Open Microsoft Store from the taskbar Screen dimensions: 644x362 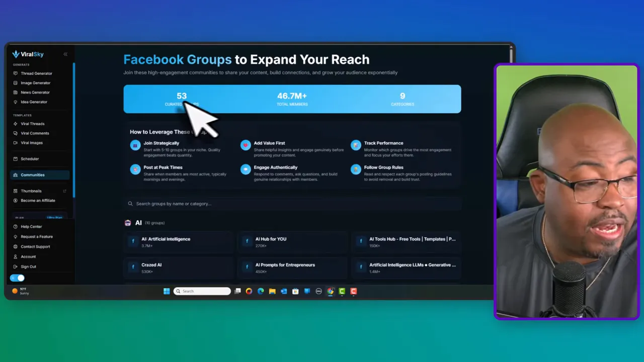295,291
